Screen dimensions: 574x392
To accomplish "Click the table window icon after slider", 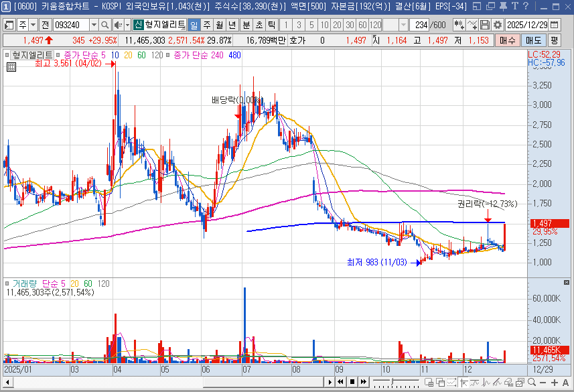I will 429,383.
